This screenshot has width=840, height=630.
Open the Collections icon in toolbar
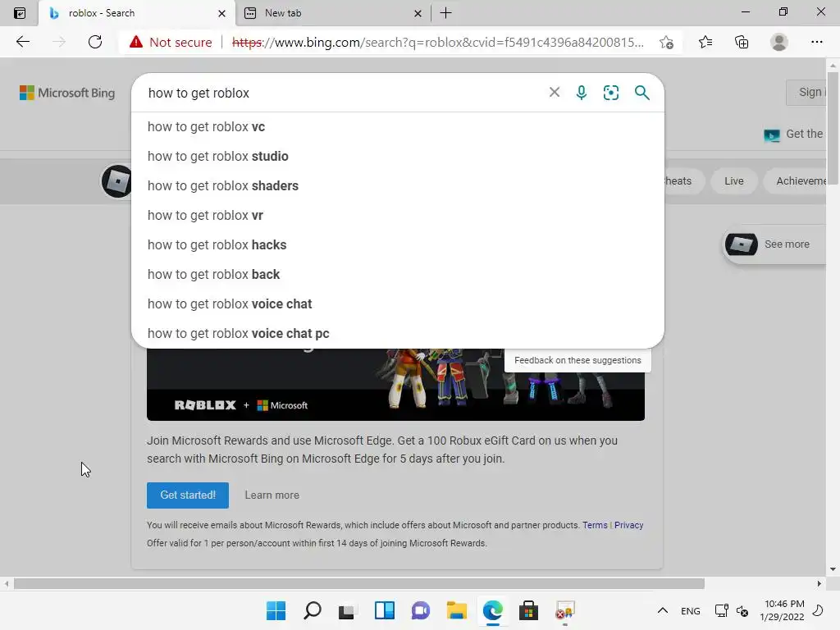point(742,42)
